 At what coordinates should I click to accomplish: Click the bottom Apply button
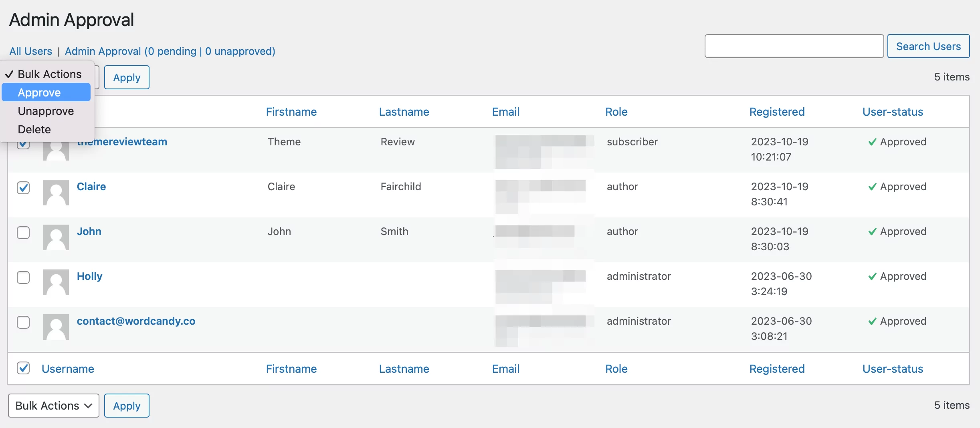point(127,406)
